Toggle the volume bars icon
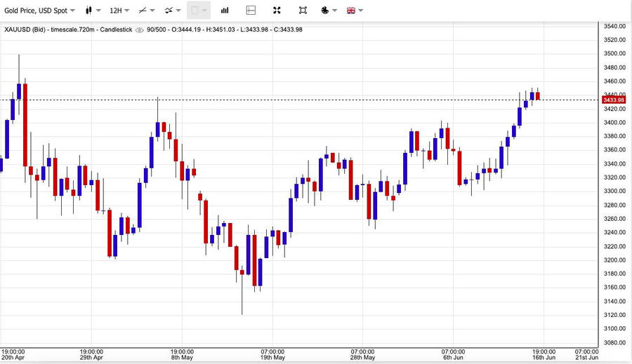This screenshot has height=364, width=632. point(225,11)
